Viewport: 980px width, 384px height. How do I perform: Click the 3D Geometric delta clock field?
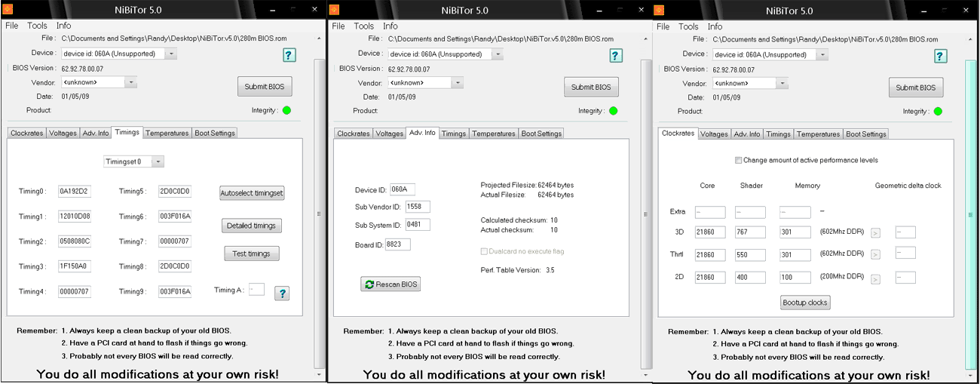[x=905, y=232]
